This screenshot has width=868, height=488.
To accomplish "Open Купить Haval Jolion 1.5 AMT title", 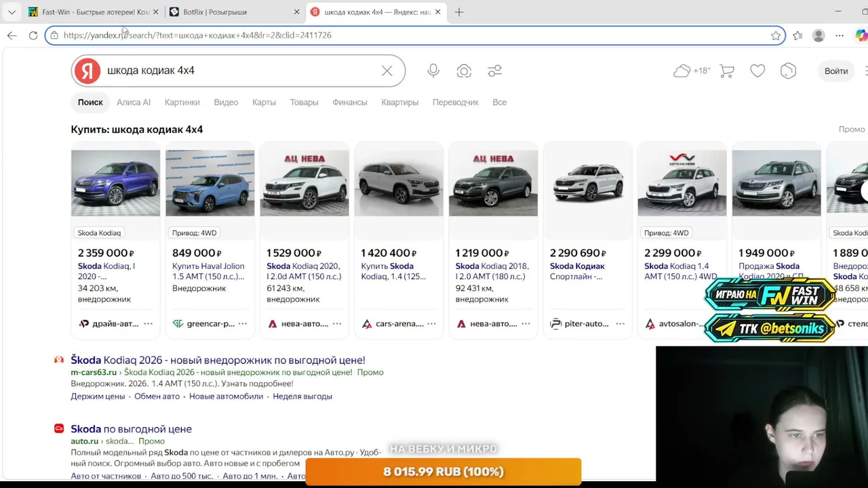I will point(208,271).
